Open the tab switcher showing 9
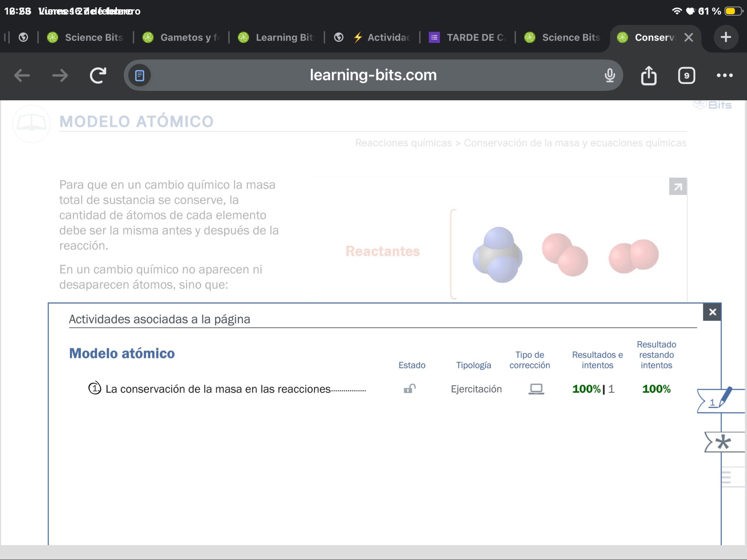Viewport: 747px width, 560px height. coord(686,75)
